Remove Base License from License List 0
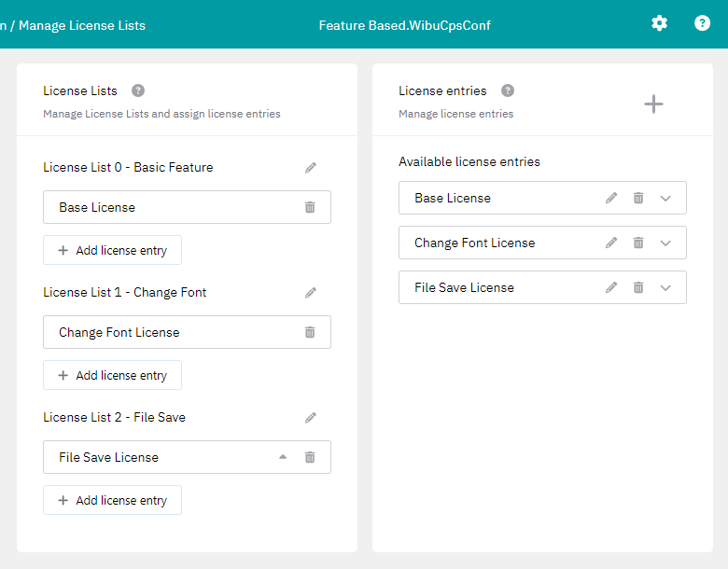Screen dimensions: 728x569 pos(310,207)
